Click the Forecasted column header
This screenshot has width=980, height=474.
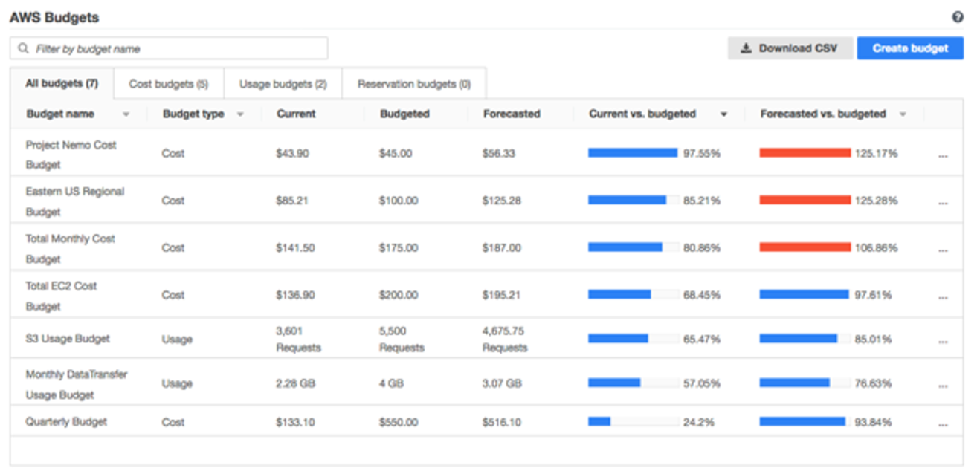(x=512, y=114)
